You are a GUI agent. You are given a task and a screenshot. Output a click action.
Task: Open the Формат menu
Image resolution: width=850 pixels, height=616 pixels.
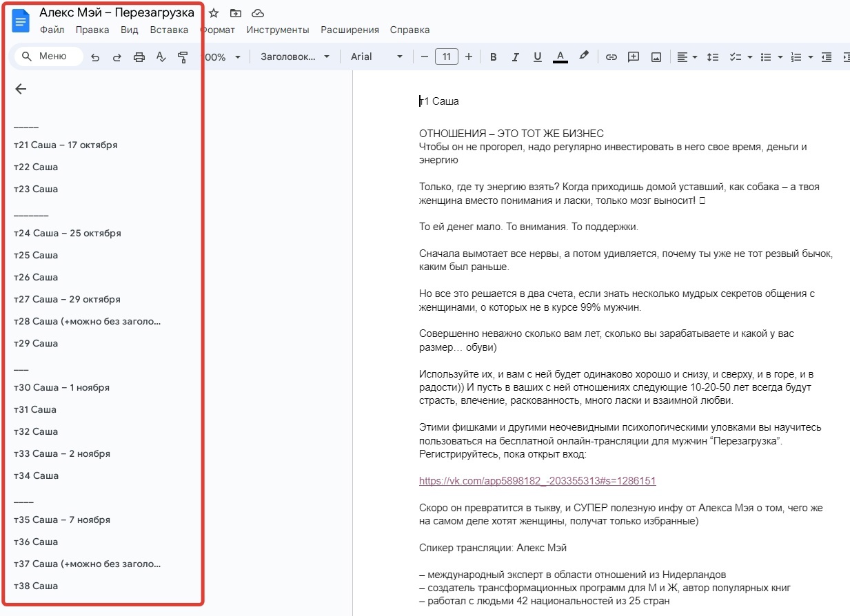(218, 30)
